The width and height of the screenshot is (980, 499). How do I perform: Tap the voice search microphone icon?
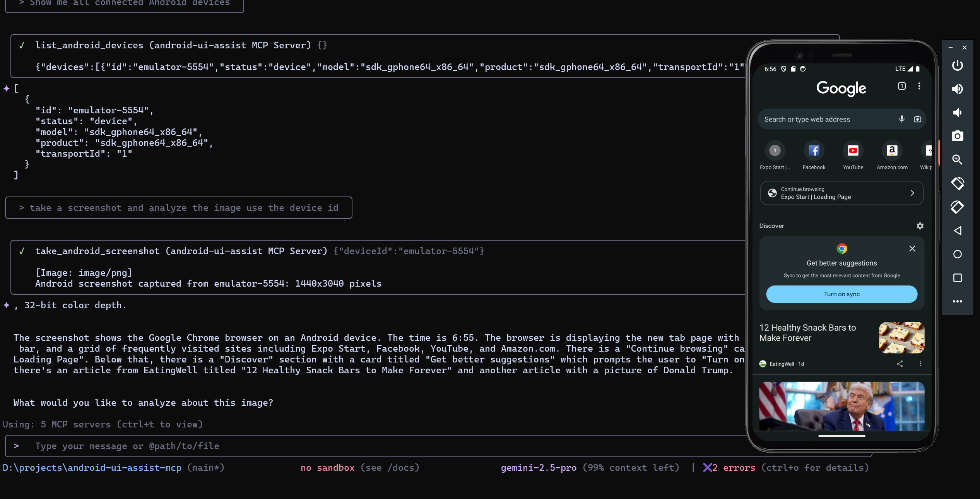(x=901, y=119)
